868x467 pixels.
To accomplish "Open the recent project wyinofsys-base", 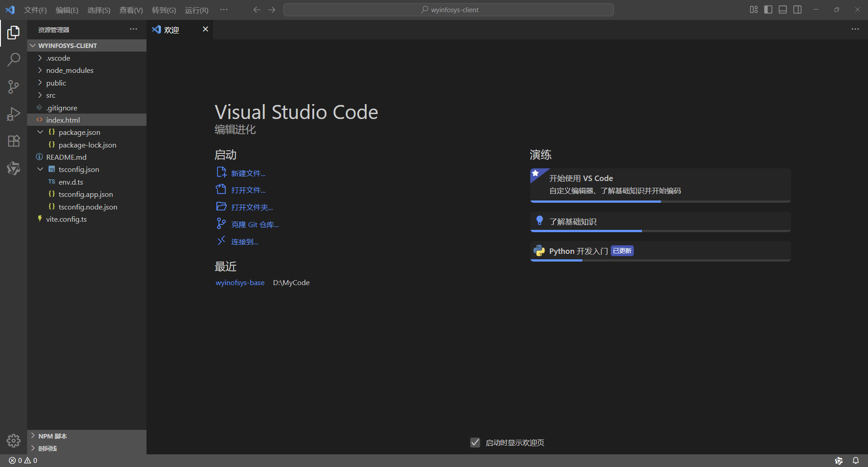I will tap(240, 282).
